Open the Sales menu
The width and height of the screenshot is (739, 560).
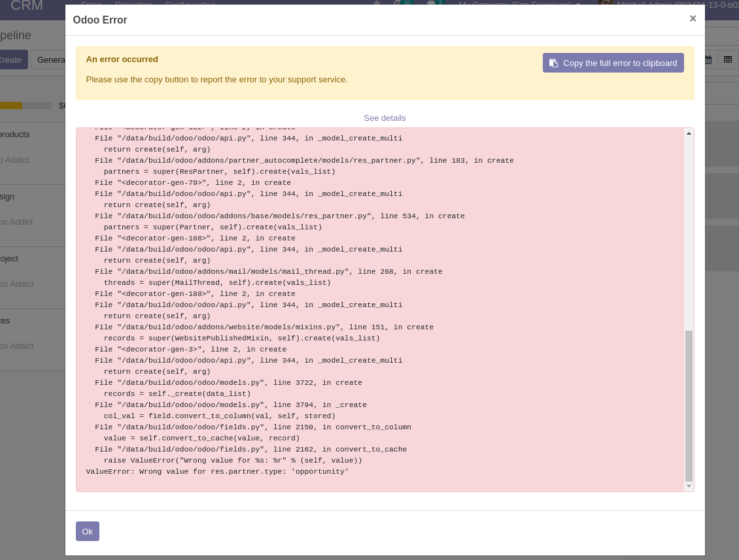(x=91, y=4)
